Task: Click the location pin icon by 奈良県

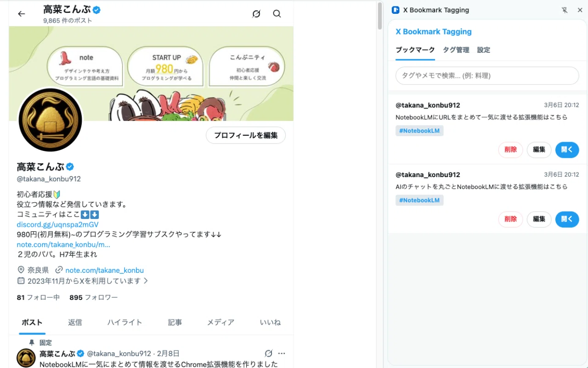Action: point(21,270)
